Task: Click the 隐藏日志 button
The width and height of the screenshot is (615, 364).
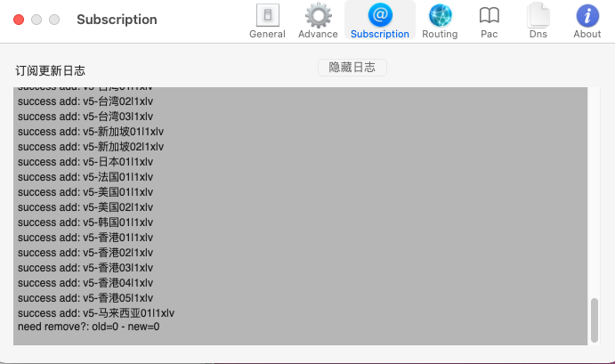Action: pos(352,68)
